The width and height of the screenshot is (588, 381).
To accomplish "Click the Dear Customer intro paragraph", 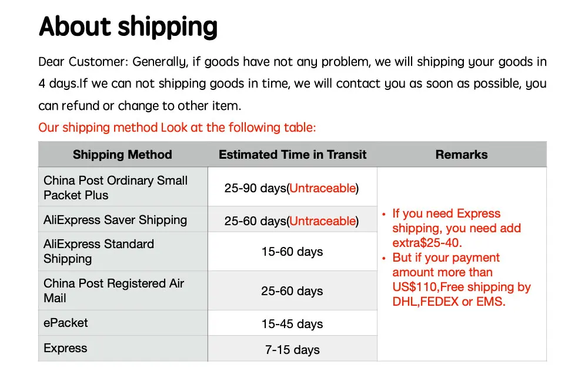I will [292, 84].
